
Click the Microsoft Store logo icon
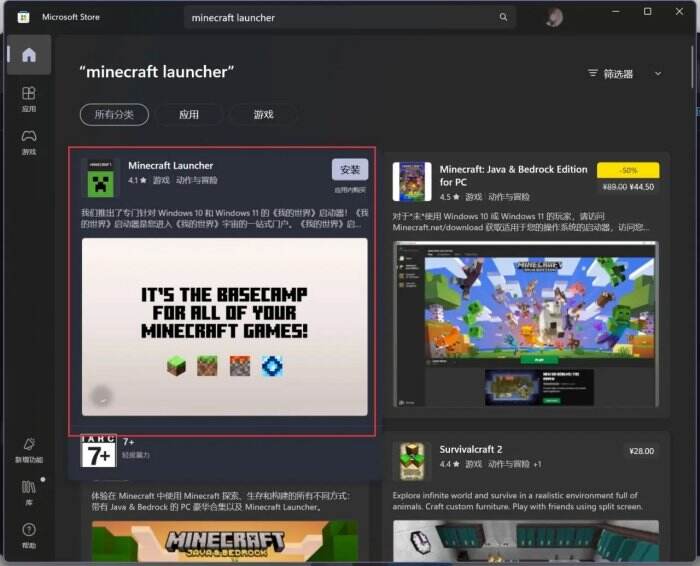[23, 17]
